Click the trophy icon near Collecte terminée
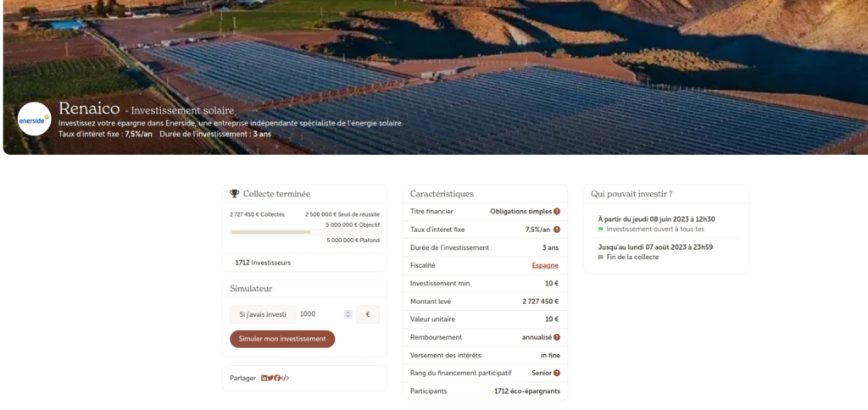This screenshot has width=868, height=410. point(235,194)
